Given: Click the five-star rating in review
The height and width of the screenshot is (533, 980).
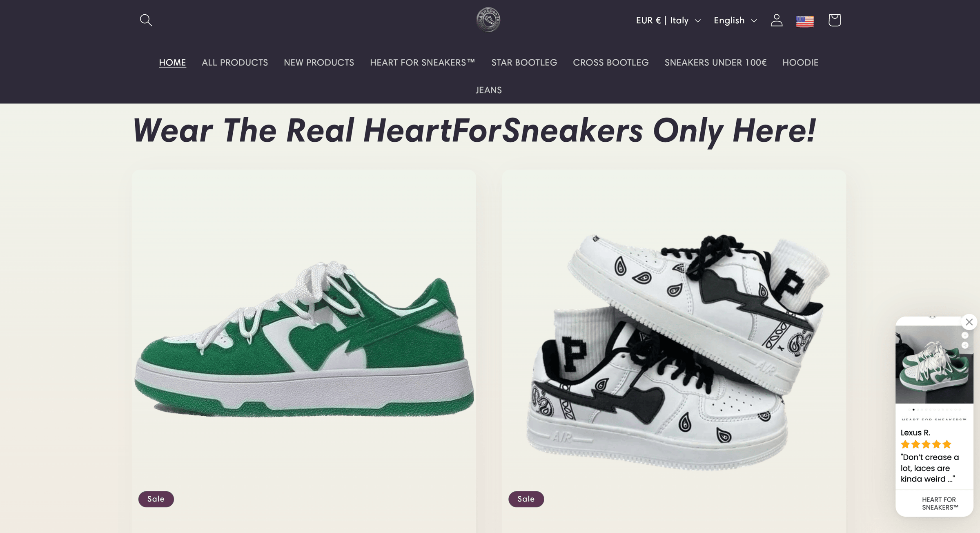Looking at the screenshot, I should 926,444.
